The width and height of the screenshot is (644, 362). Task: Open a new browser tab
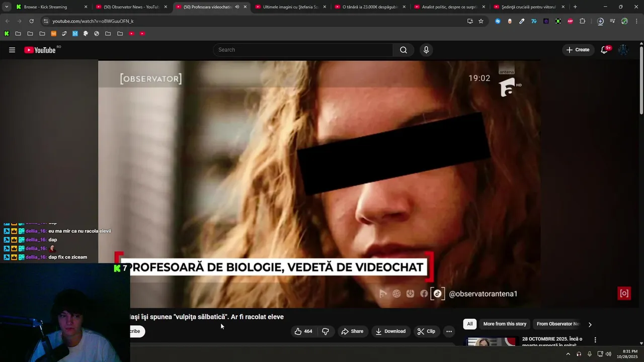coord(575,7)
